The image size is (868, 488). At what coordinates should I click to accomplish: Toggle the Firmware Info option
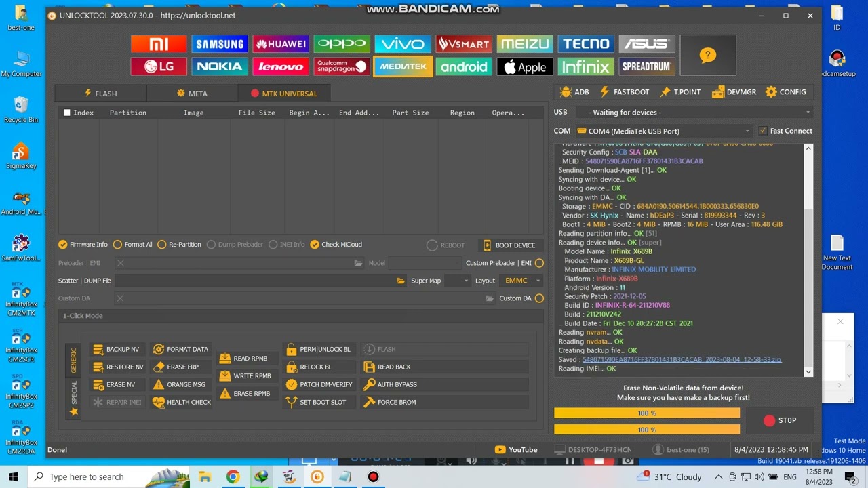coord(83,245)
